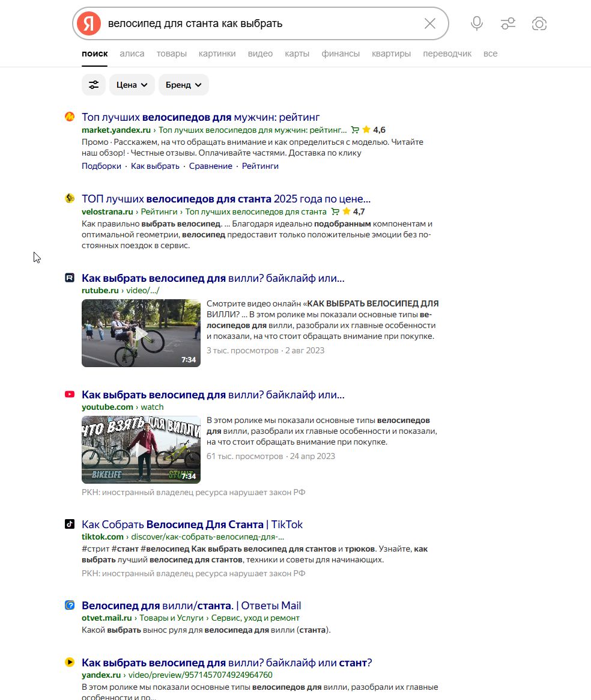The width and height of the screenshot is (591, 700).
Task: Open the «видео» tab
Action: (260, 53)
